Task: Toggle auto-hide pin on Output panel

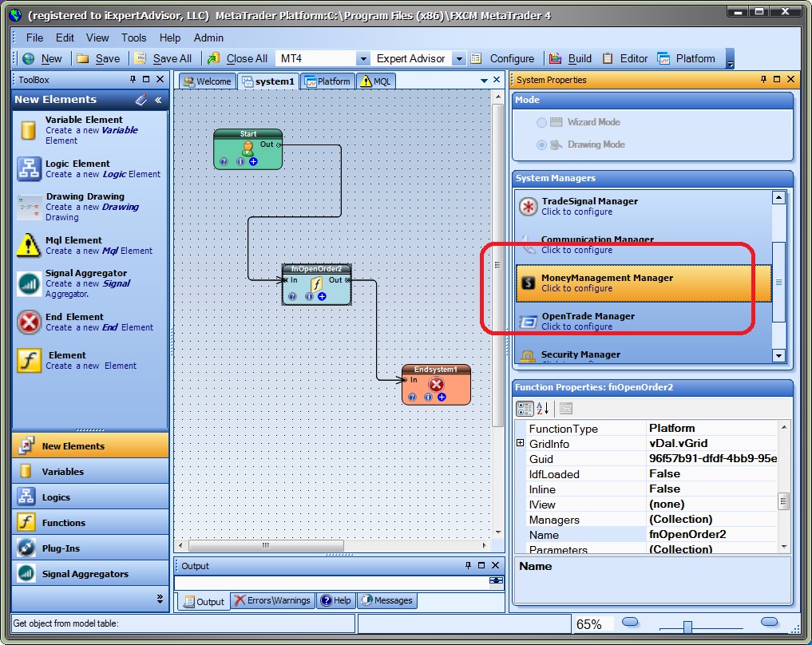Action: point(468,565)
